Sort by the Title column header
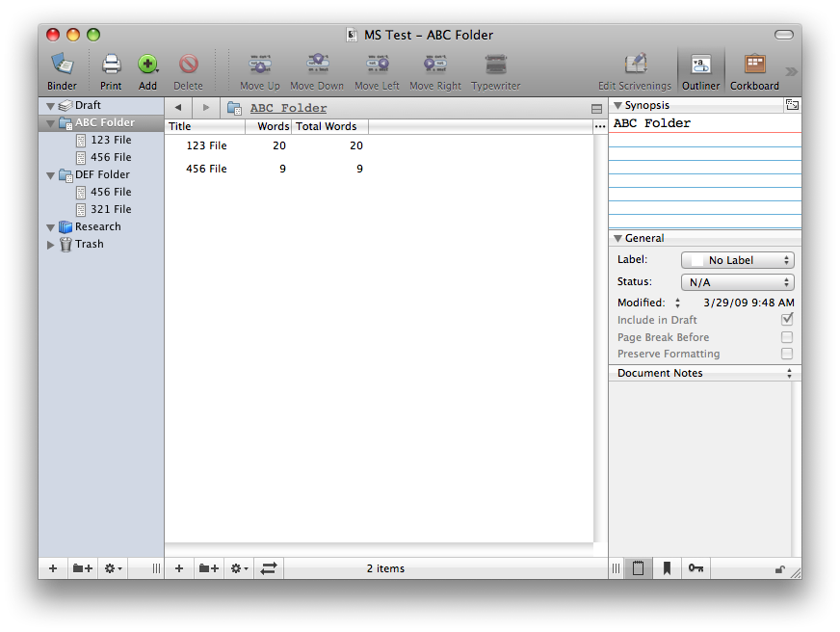 click(204, 126)
